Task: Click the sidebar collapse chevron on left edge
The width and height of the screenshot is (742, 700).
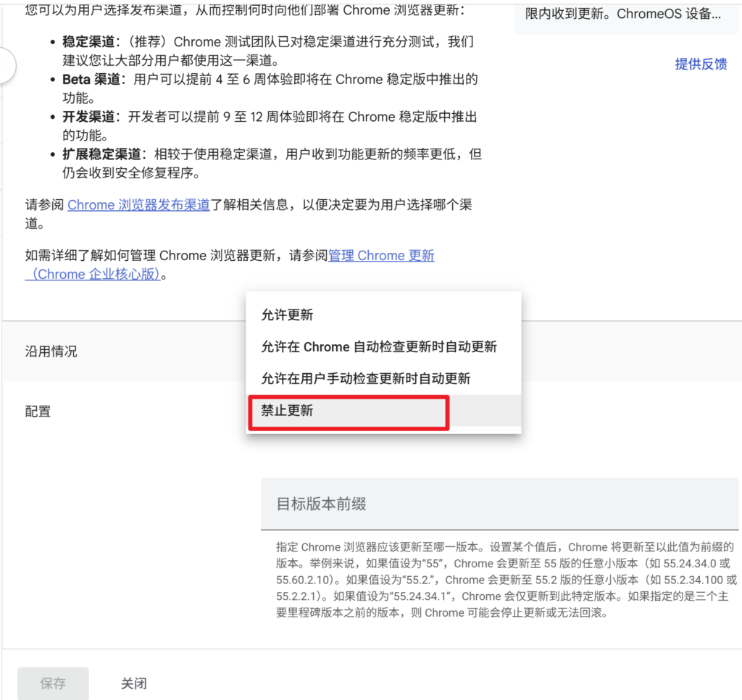Action: 4,67
